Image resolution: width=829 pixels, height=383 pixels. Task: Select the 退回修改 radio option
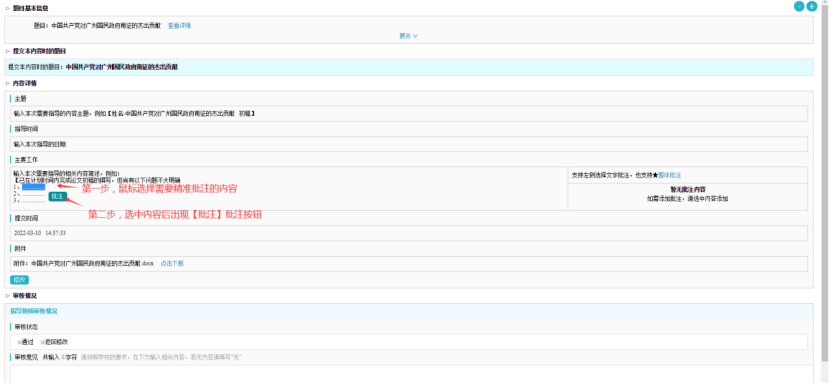coord(54,342)
